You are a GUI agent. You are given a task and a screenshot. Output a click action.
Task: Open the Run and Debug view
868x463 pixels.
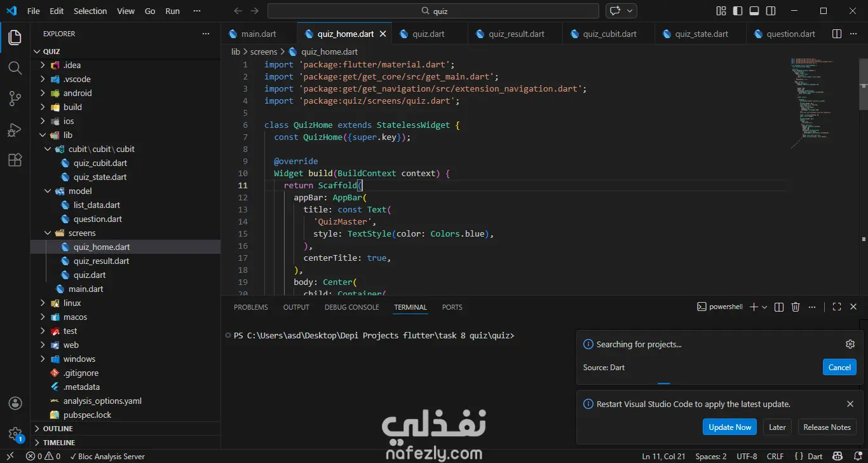pos(15,130)
